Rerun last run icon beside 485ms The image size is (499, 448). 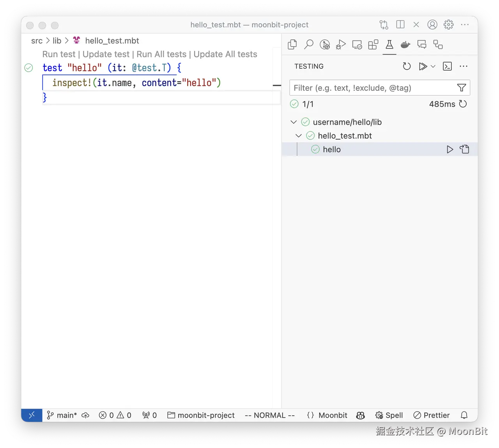tap(463, 104)
